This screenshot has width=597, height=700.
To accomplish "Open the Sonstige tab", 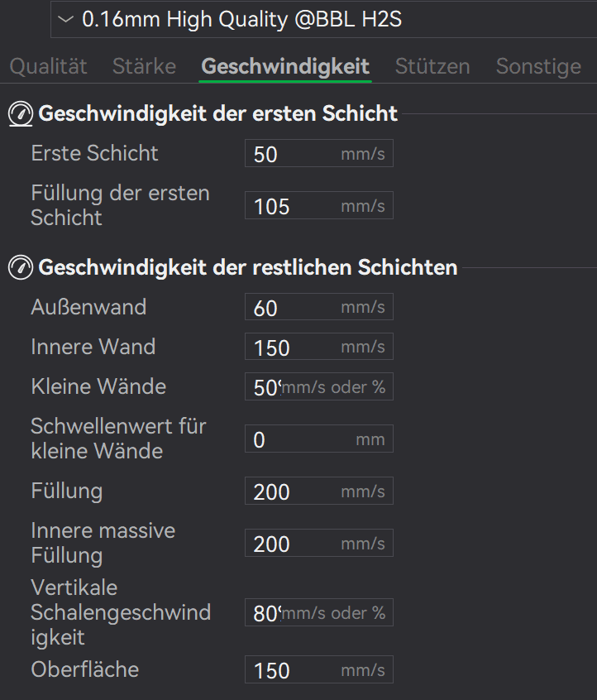I will 537,67.
